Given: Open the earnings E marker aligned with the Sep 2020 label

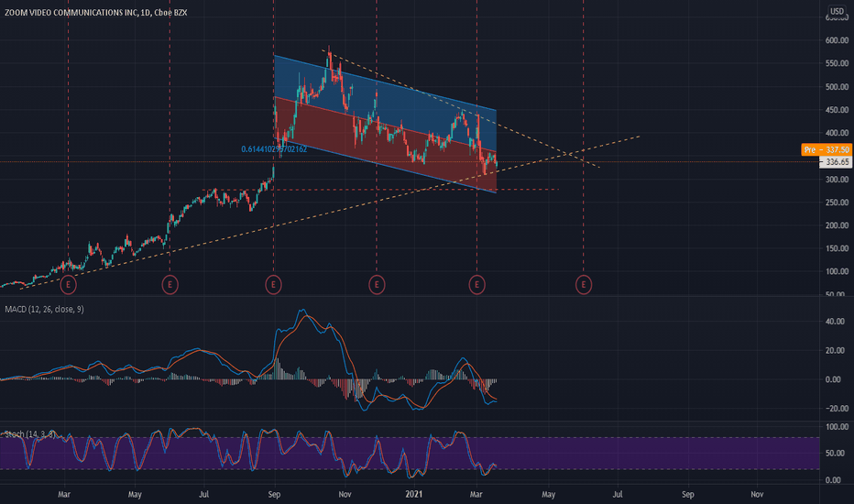Looking at the screenshot, I should tap(273, 284).
